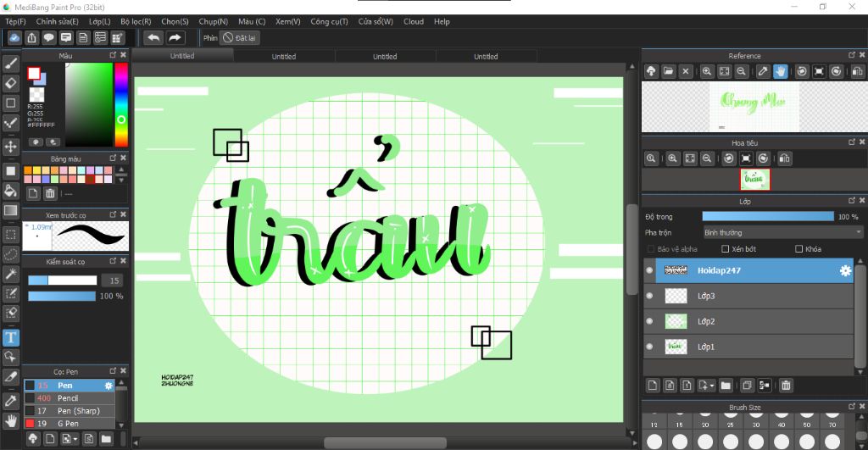Adjust the Độ trong opacity slider
This screenshot has height=450, width=868.
768,216
